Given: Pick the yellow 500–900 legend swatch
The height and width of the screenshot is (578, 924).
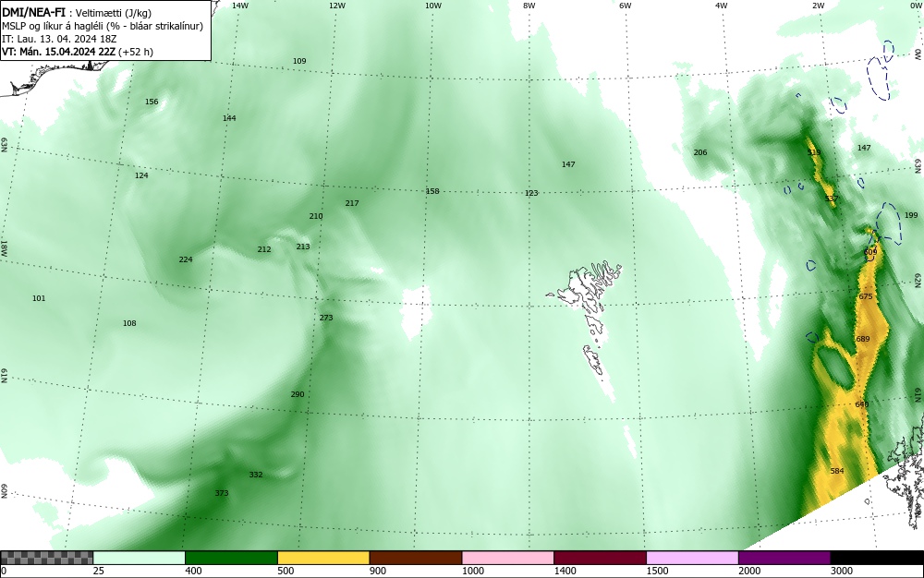Looking at the screenshot, I should pyautogui.click(x=323, y=558).
